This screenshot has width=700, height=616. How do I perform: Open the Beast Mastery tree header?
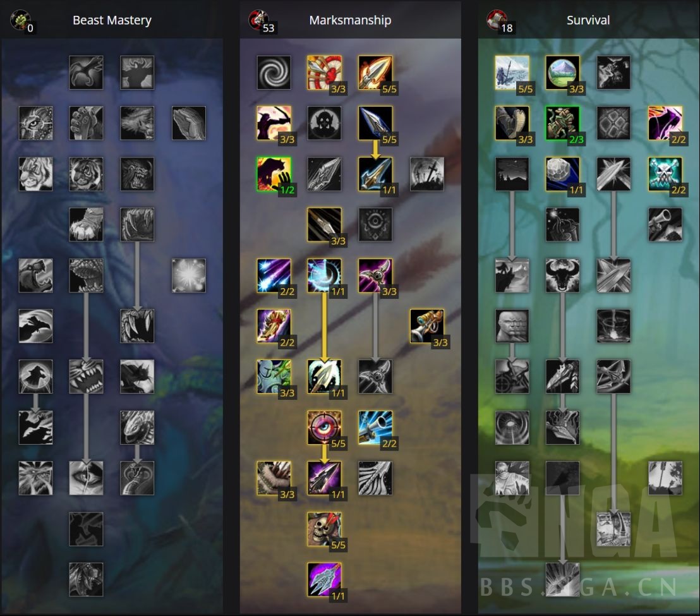(x=112, y=20)
